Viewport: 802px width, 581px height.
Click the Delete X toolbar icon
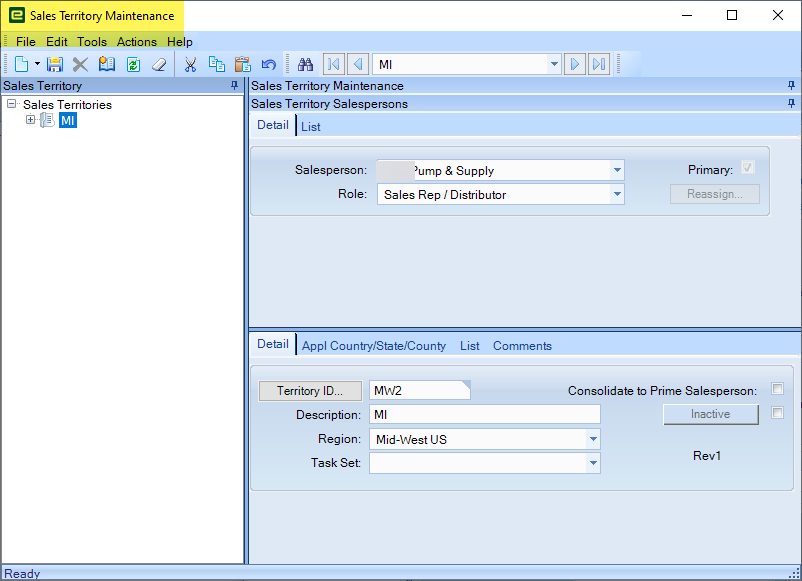click(80, 64)
